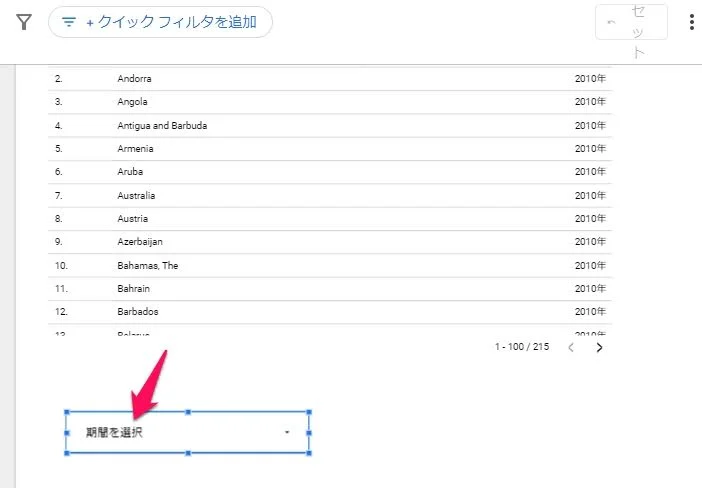
Task: Click 2010年 in the Andorra row
Action: (x=590, y=79)
